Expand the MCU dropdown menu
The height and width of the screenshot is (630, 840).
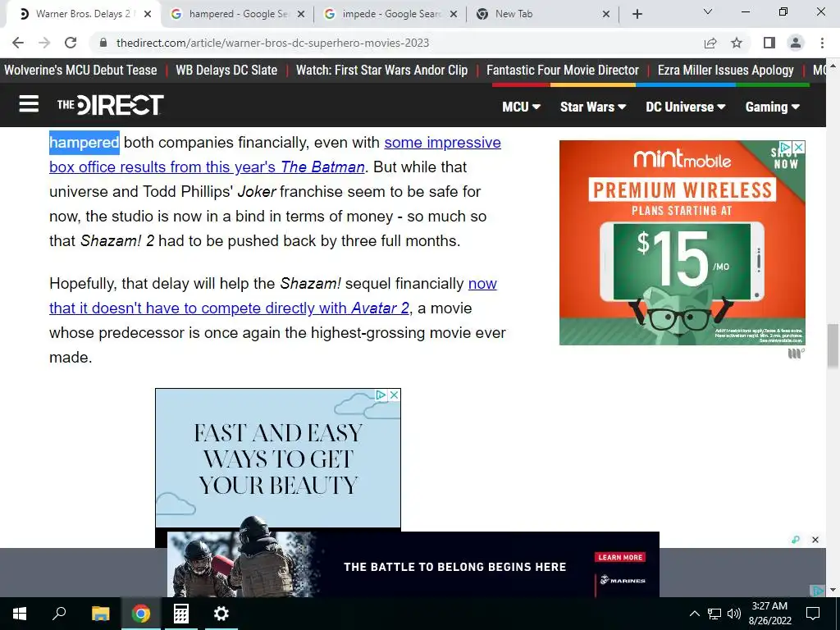pyautogui.click(x=521, y=107)
